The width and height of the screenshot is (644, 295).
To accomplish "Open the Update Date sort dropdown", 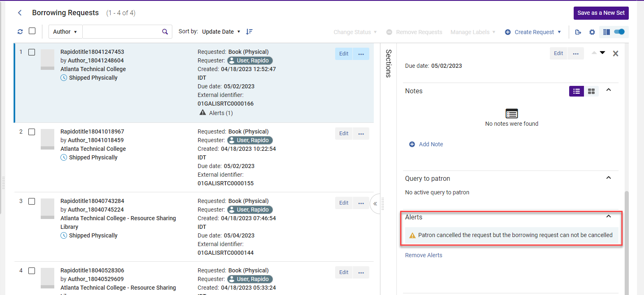I will [221, 32].
